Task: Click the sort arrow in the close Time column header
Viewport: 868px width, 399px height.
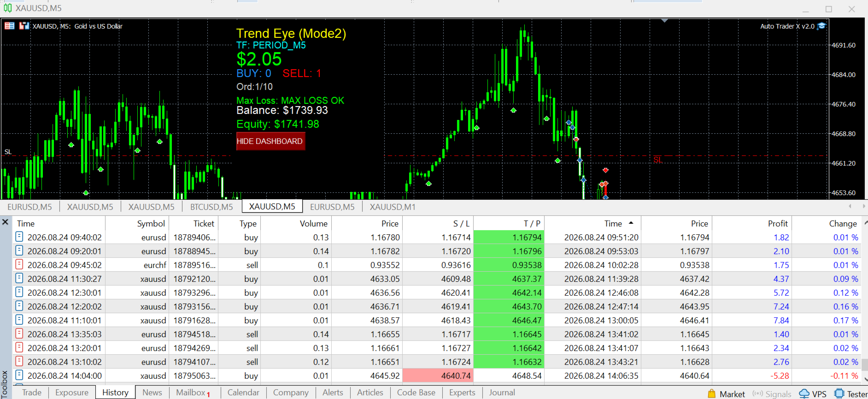Action: click(631, 223)
